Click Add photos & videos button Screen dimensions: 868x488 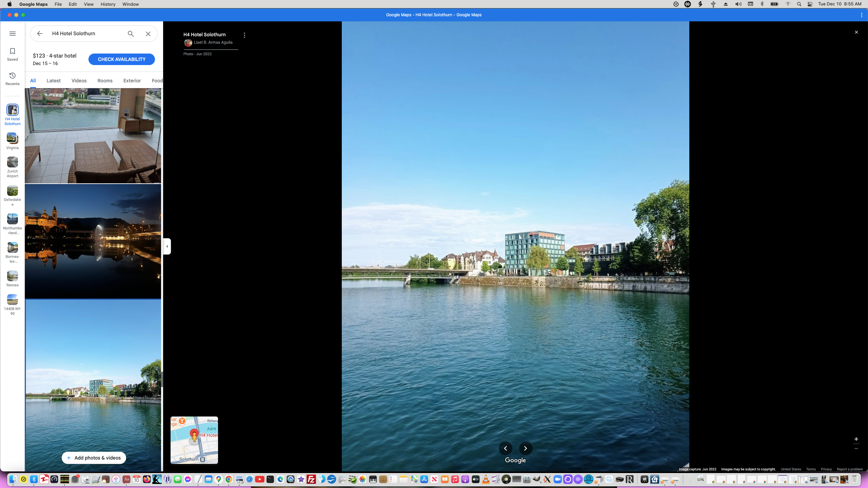point(94,458)
